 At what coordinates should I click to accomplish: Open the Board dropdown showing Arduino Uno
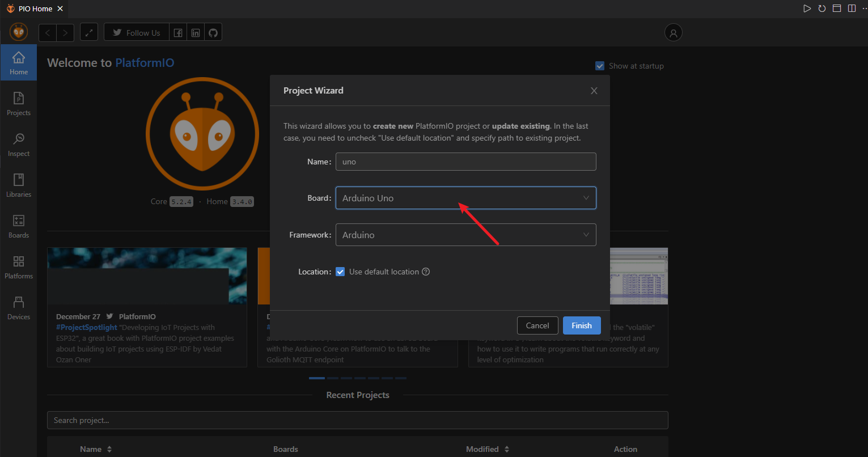click(465, 198)
